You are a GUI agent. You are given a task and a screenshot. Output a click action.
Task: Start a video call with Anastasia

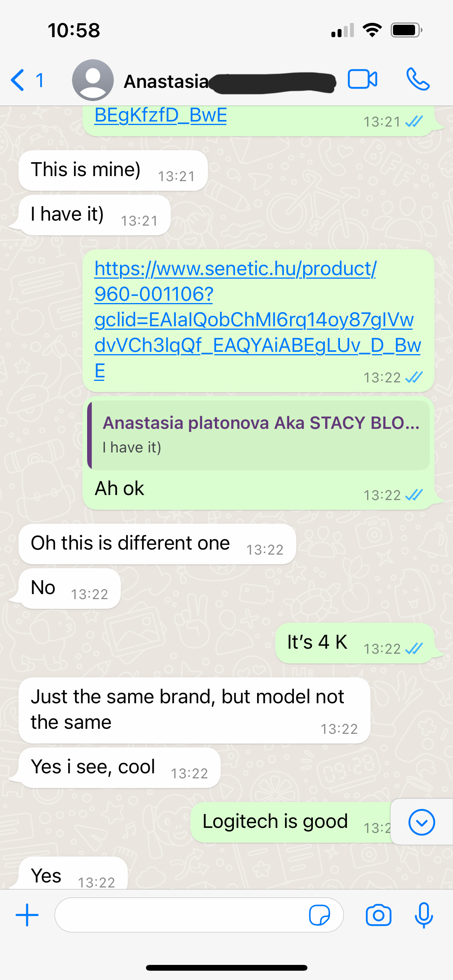point(362,79)
